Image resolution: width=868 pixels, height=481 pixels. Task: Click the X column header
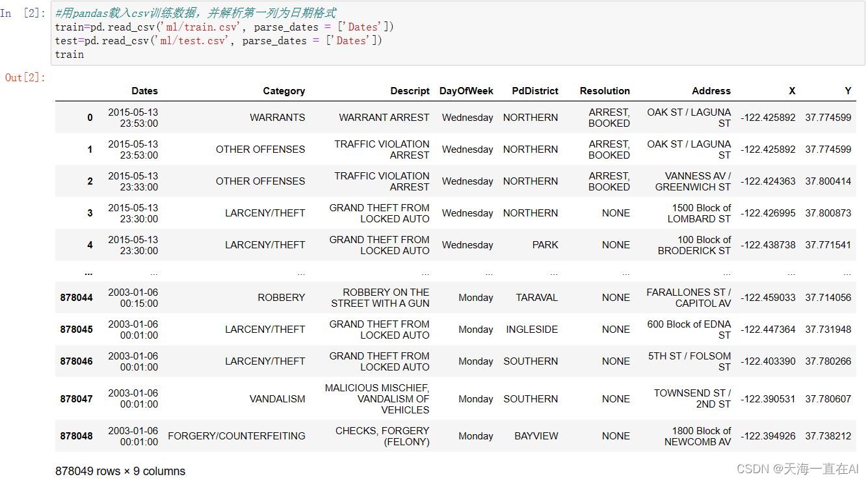pos(792,91)
